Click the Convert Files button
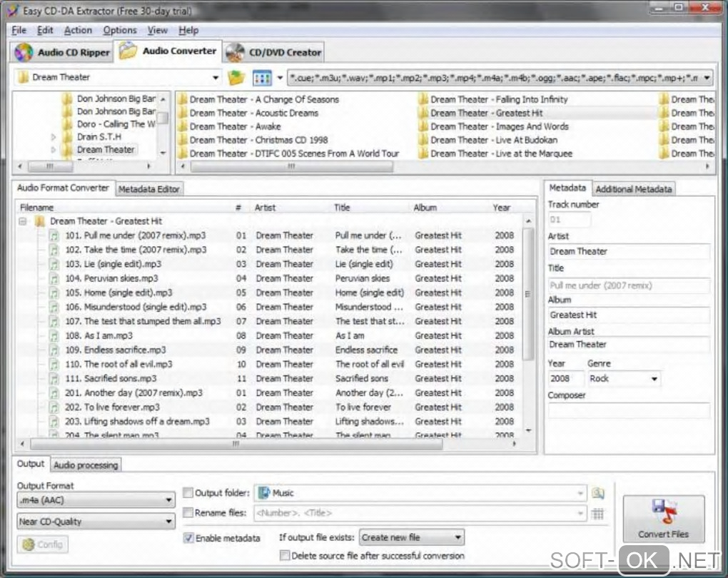Viewport: 728px width, 578px height. (663, 519)
